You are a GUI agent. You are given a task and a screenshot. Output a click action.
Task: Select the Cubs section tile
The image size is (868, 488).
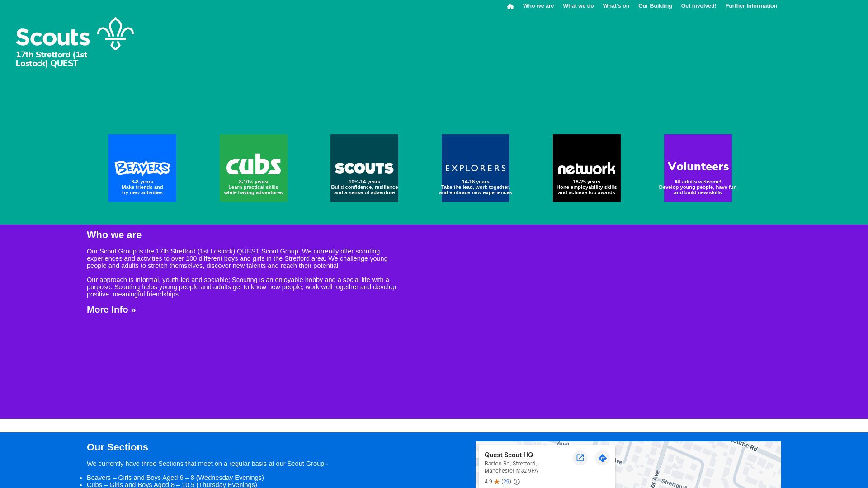(253, 168)
